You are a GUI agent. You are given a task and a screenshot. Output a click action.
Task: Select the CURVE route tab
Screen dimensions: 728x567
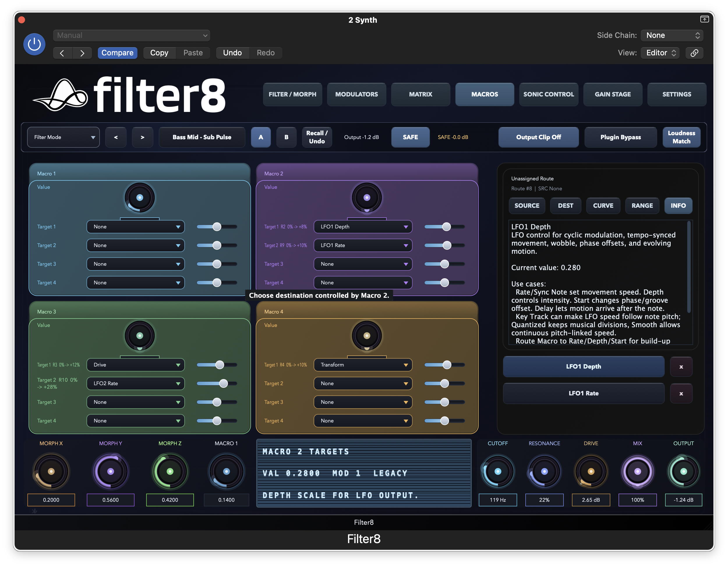tap(603, 206)
